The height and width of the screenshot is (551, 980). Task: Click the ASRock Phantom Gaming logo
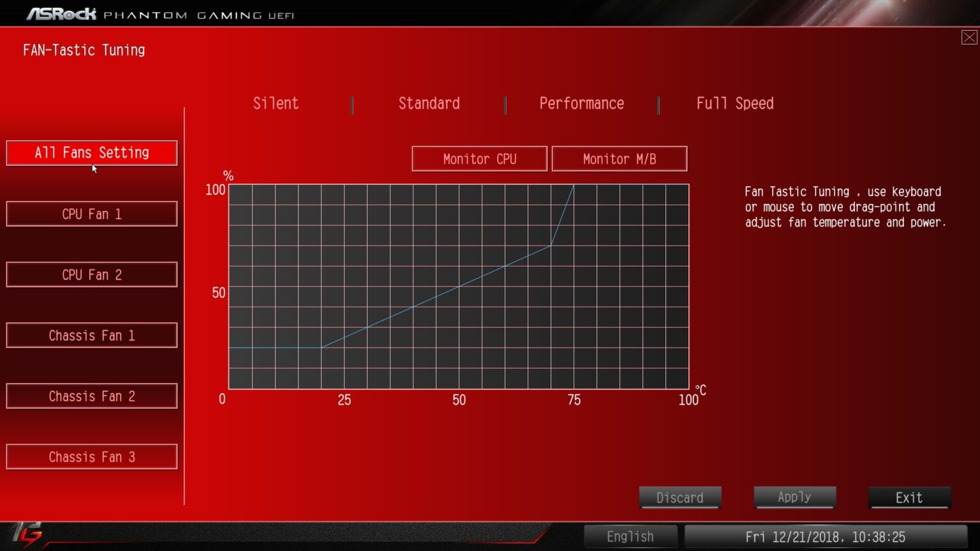[160, 13]
